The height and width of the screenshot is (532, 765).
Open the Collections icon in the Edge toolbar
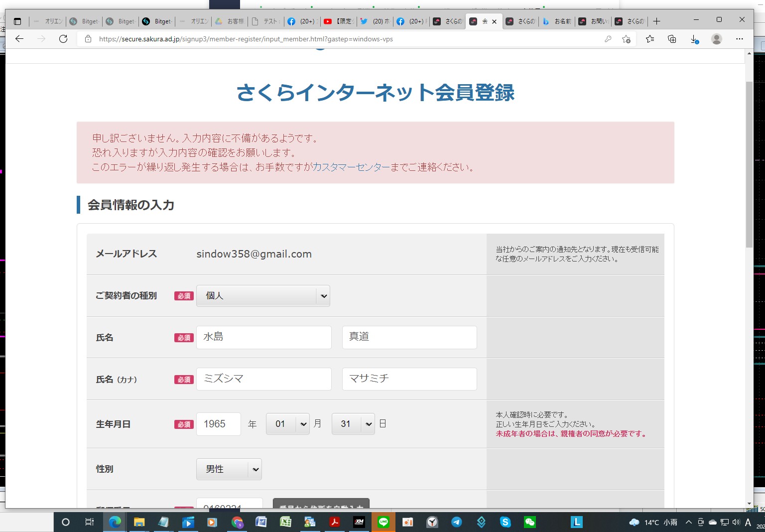point(672,39)
